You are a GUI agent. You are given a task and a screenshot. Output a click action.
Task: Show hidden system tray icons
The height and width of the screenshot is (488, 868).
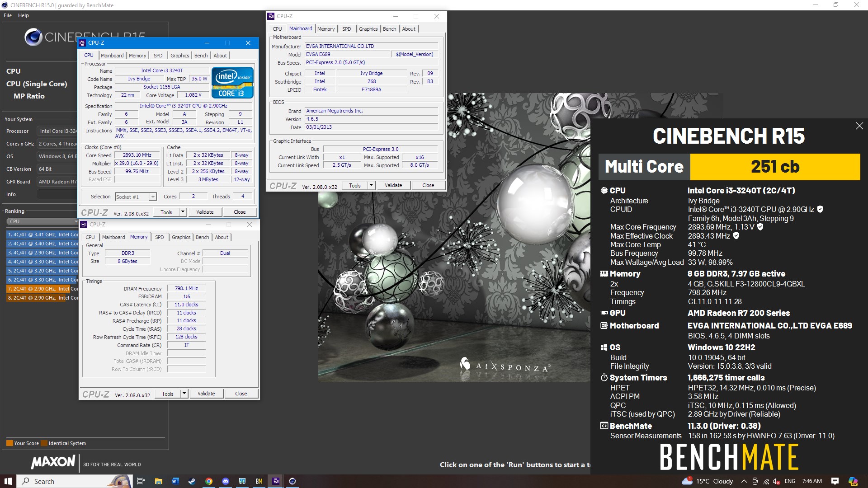744,481
